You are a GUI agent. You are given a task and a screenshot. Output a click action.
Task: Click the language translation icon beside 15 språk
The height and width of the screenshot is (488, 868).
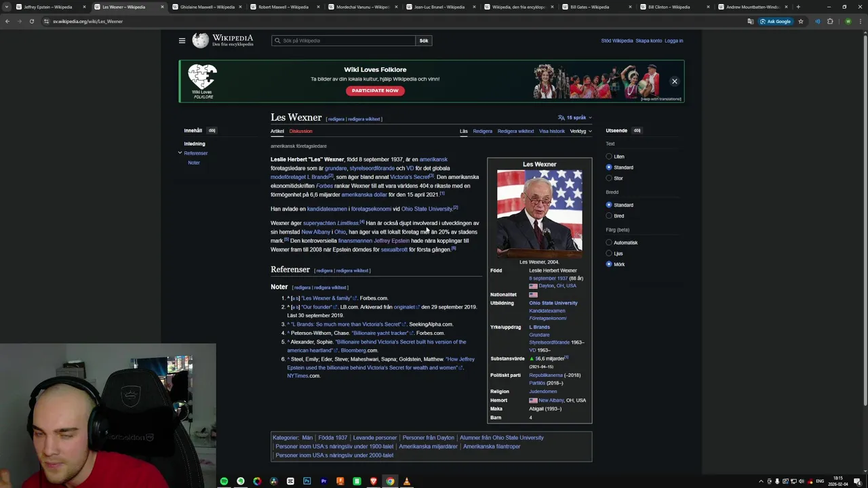click(x=561, y=118)
